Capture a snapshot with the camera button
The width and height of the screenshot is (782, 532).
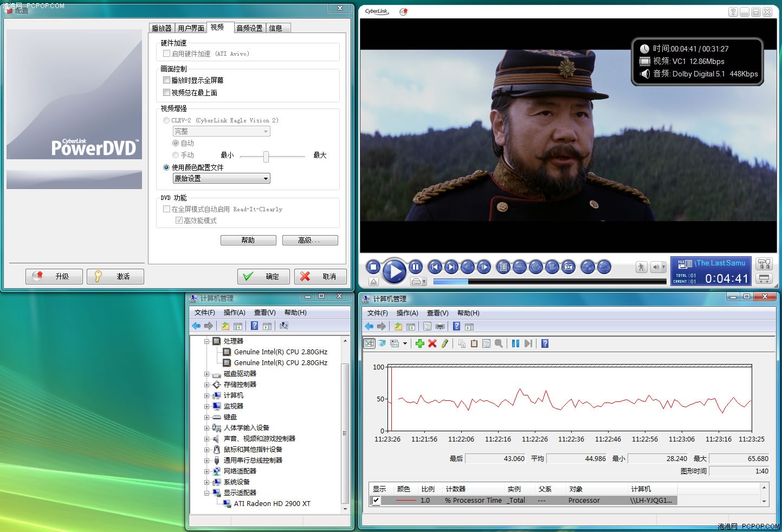pos(568,267)
